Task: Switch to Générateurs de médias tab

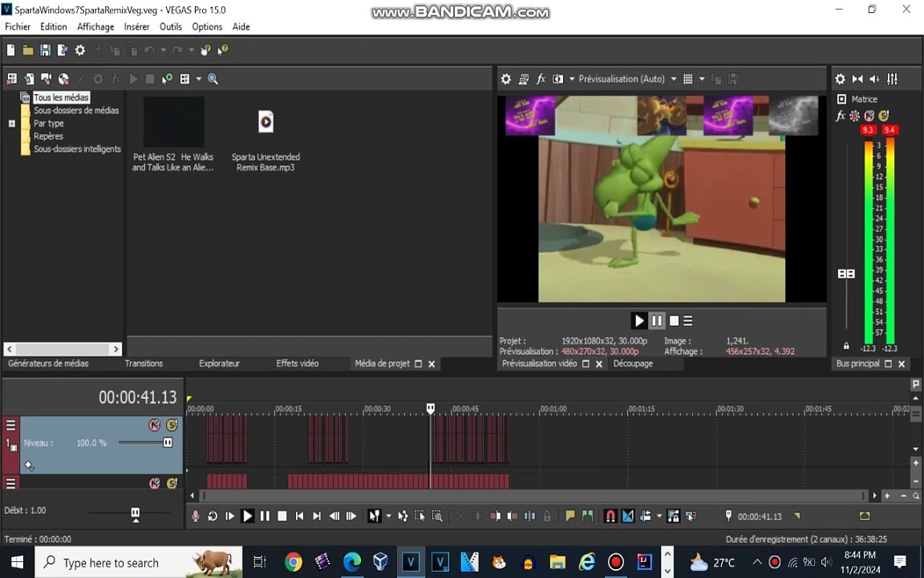Action: coord(48,364)
